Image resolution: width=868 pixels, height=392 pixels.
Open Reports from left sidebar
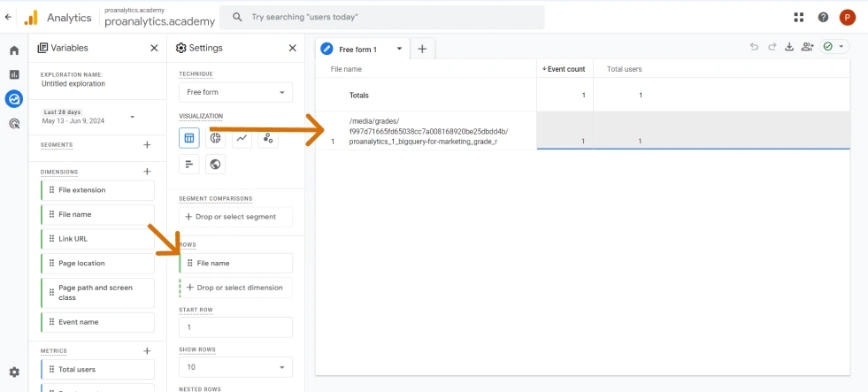click(x=14, y=74)
